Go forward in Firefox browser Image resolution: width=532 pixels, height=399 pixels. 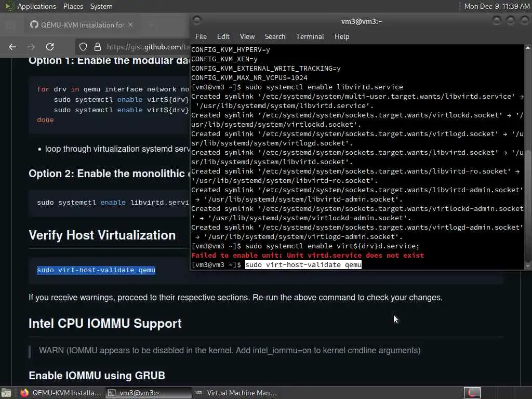tap(31, 47)
